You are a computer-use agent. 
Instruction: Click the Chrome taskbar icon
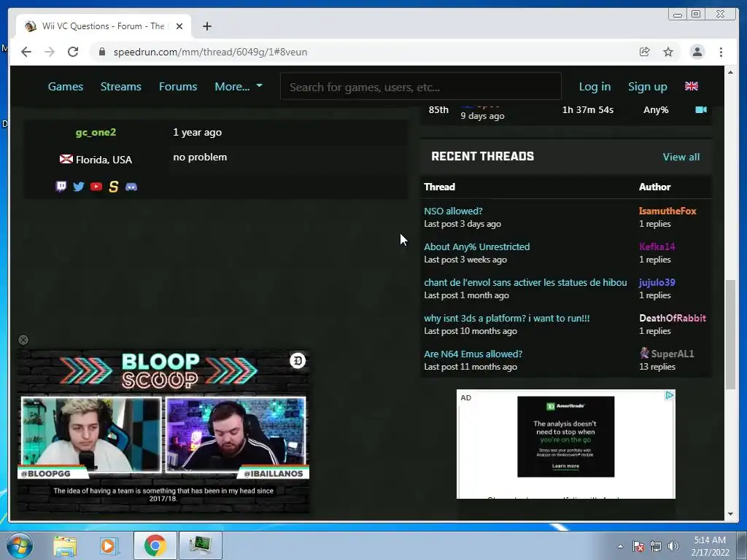pyautogui.click(x=155, y=545)
